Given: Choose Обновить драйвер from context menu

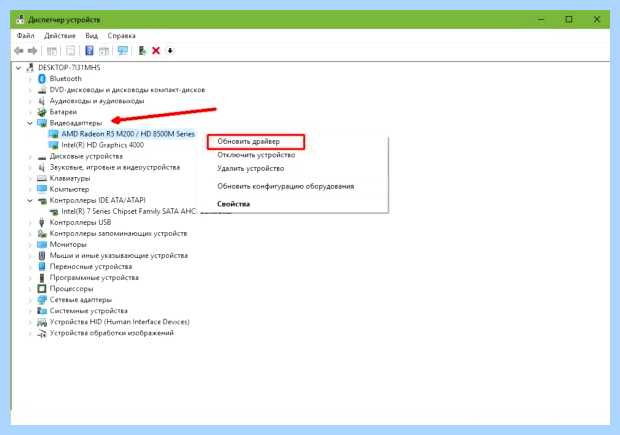Looking at the screenshot, I should point(256,142).
